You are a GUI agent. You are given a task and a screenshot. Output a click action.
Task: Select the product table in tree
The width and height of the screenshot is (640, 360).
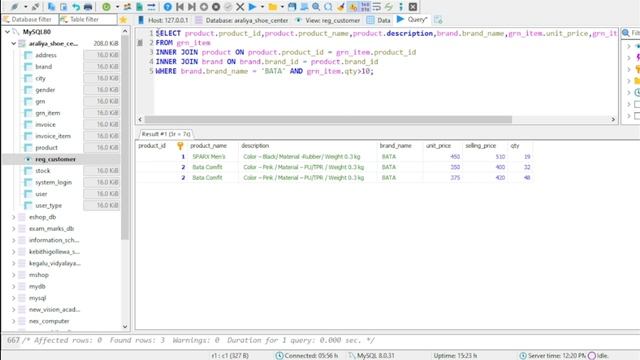point(46,148)
